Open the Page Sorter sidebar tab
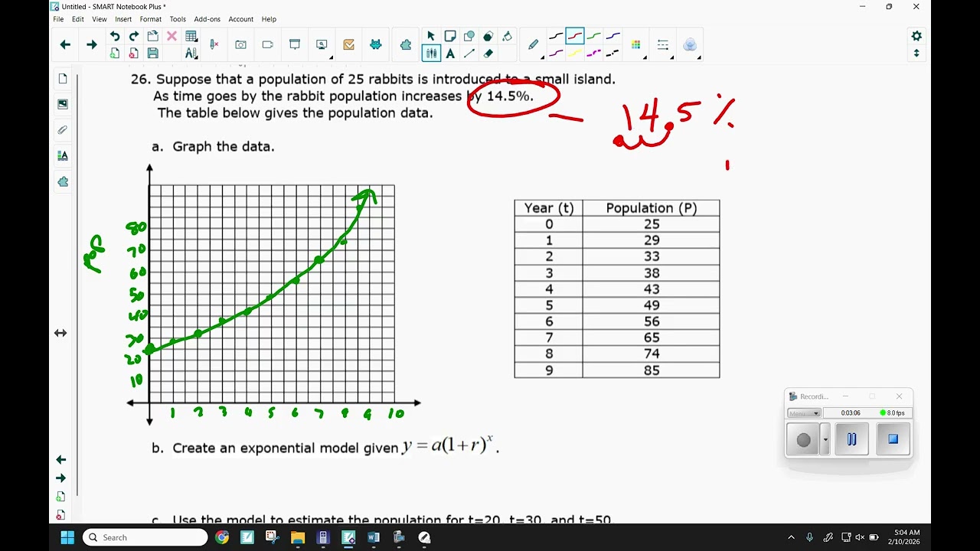The width and height of the screenshot is (980, 551). pos(63,79)
